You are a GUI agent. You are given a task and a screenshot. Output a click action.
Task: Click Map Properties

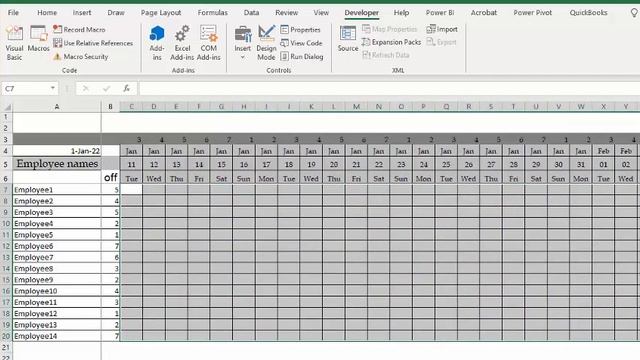tap(389, 29)
